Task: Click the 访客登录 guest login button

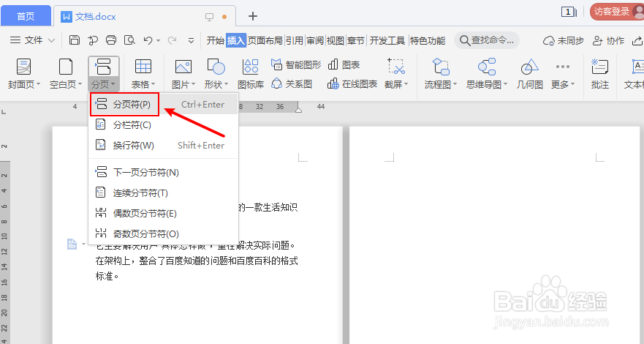Action: click(x=615, y=12)
